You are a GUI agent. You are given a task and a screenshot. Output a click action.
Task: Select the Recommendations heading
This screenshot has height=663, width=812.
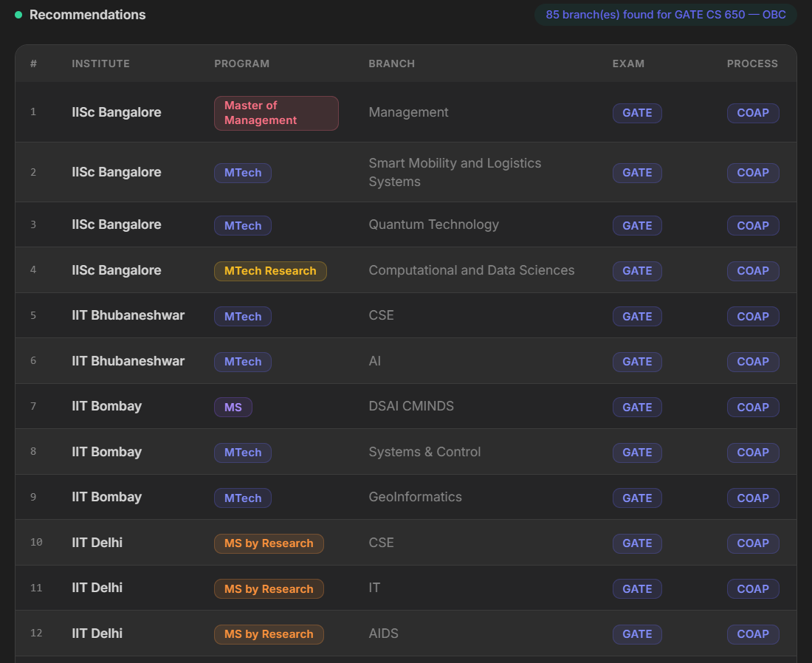88,15
